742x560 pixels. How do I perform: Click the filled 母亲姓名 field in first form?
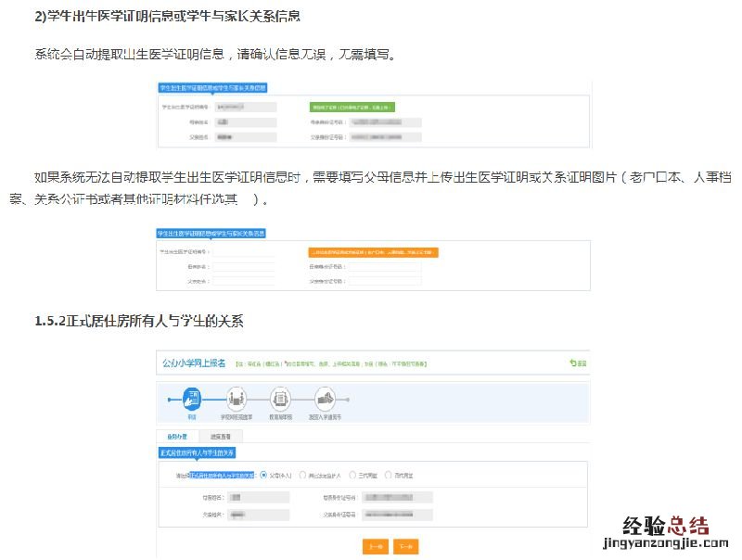tap(246, 122)
